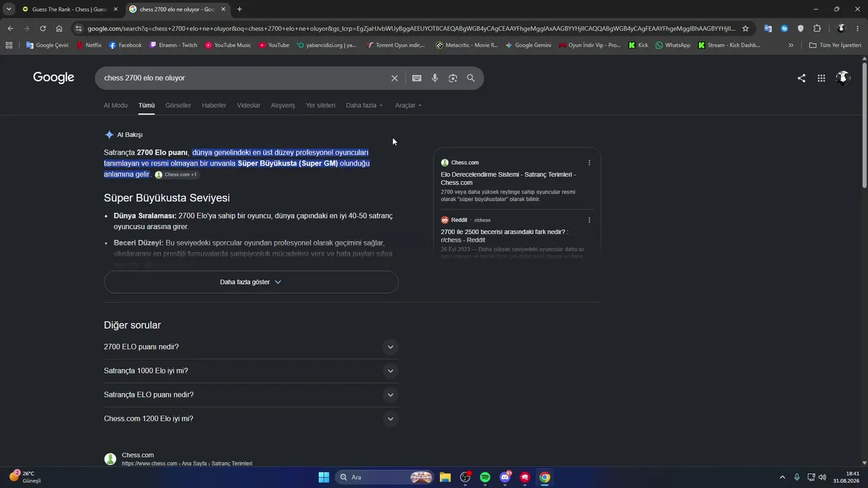This screenshot has width=868, height=488.
Task: Open the Netflix bookmark
Action: click(x=89, y=45)
